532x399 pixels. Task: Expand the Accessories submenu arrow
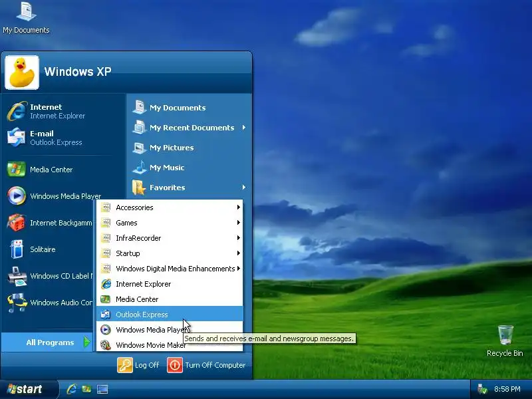239,207
